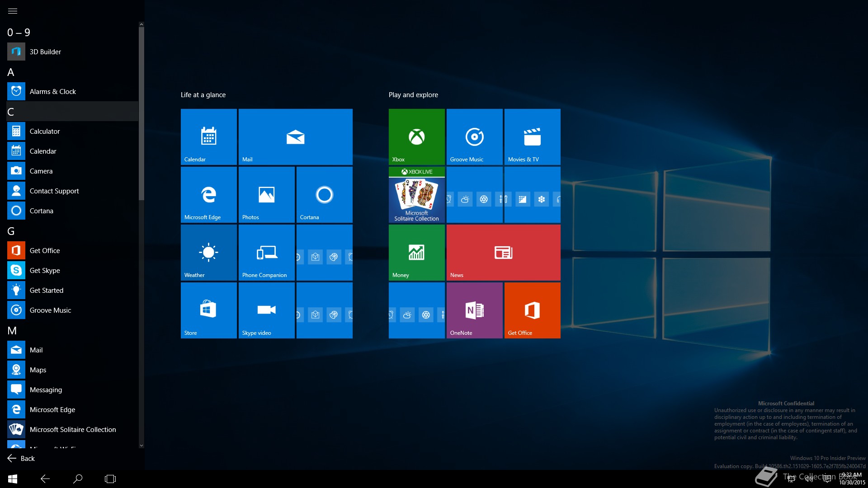868x488 pixels.
Task: Open the Weather tile
Action: 209,253
